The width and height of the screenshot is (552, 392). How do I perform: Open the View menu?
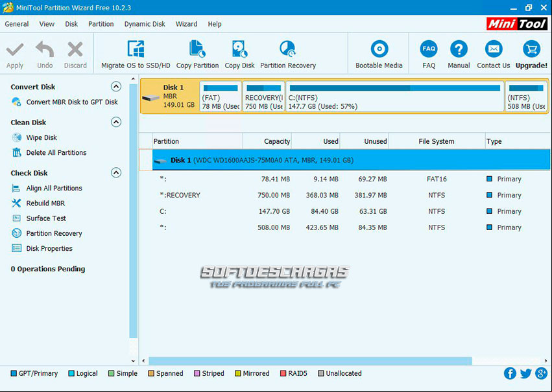click(47, 24)
